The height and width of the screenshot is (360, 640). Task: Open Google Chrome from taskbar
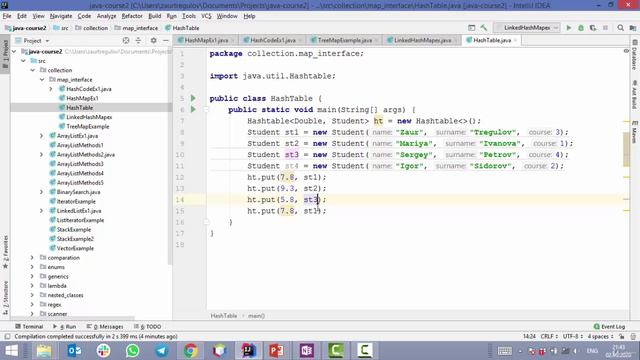pyautogui.click(x=190, y=351)
